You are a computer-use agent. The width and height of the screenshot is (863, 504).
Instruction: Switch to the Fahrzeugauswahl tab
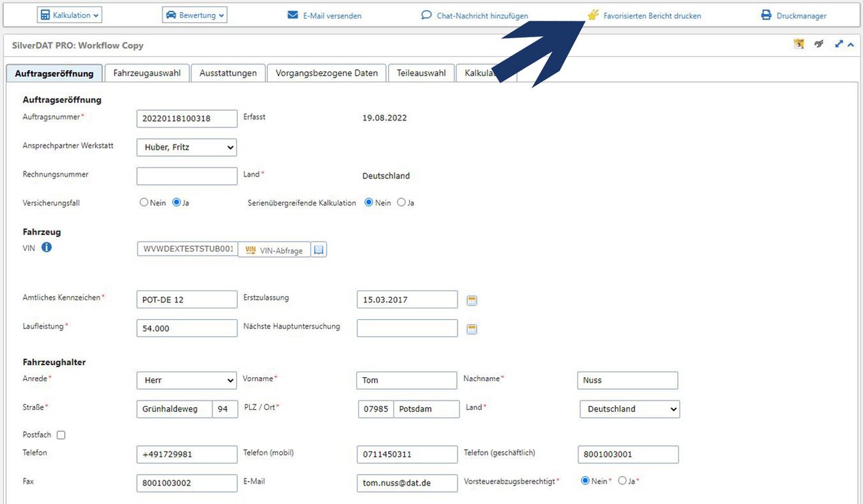pyautogui.click(x=147, y=73)
